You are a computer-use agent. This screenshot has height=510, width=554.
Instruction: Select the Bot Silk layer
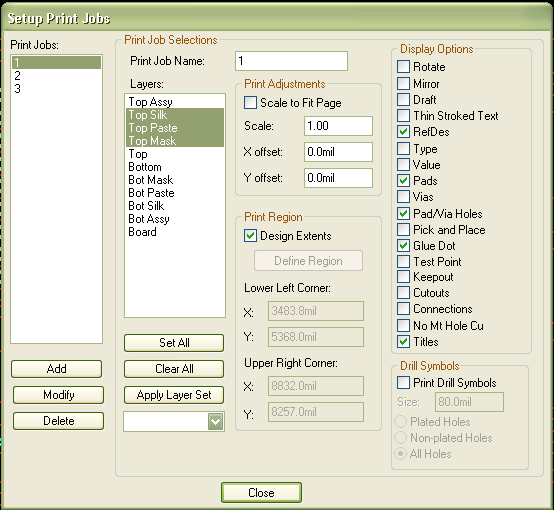(x=175, y=206)
